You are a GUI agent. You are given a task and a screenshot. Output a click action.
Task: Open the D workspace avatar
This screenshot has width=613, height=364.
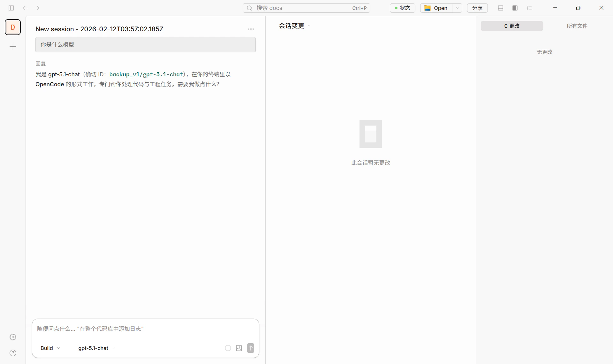pyautogui.click(x=13, y=27)
